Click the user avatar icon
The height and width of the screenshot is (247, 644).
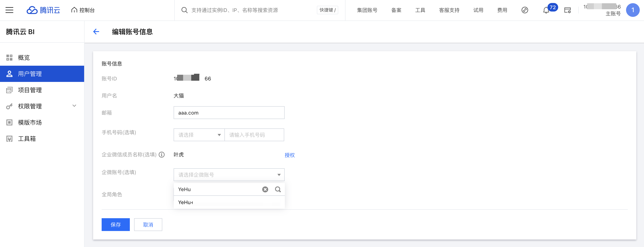[x=632, y=10]
